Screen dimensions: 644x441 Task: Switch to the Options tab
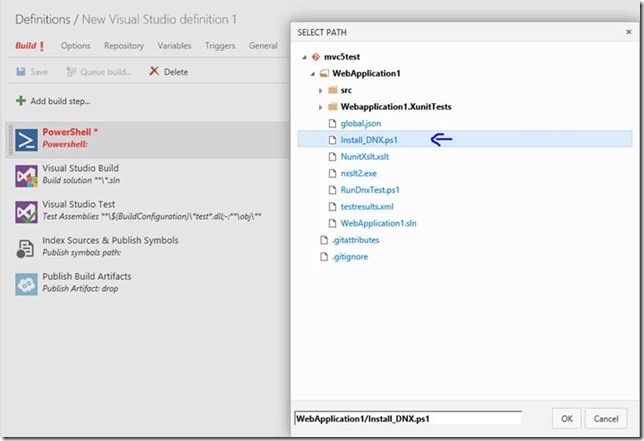(76, 46)
